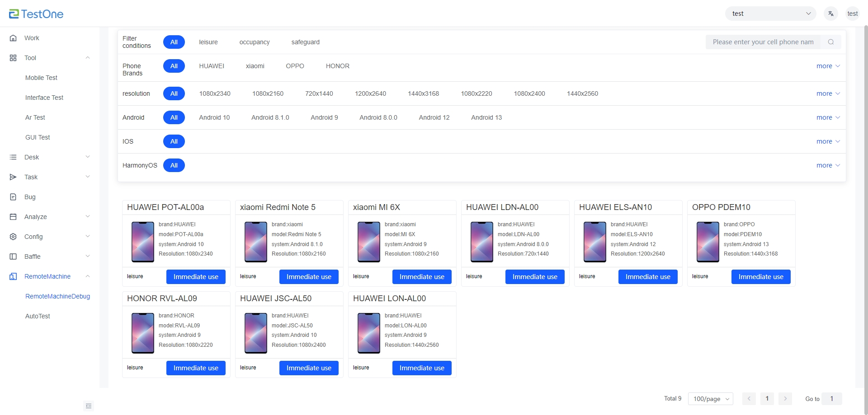
Task: Expand more IOS options
Action: coord(828,141)
